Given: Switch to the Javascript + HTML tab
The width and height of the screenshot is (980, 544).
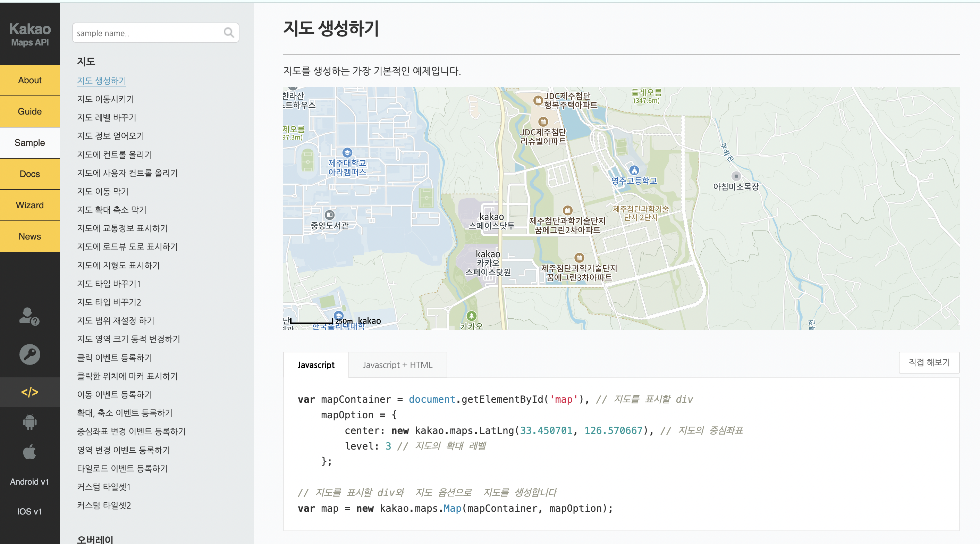Looking at the screenshot, I should pos(397,365).
